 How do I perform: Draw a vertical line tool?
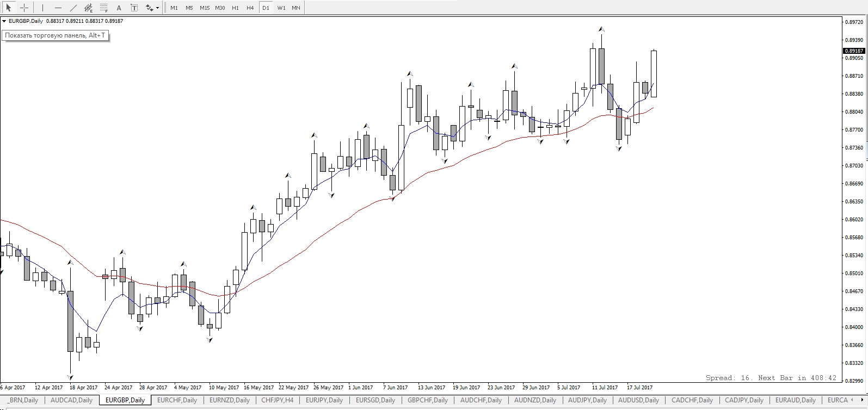pos(42,8)
